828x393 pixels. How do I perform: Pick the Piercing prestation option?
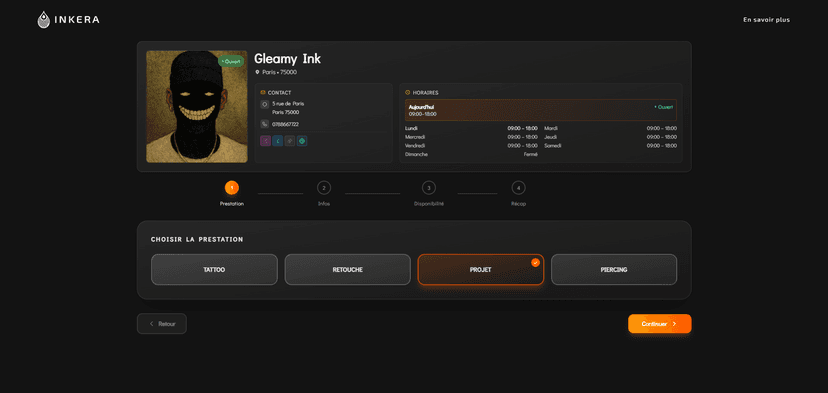point(614,269)
